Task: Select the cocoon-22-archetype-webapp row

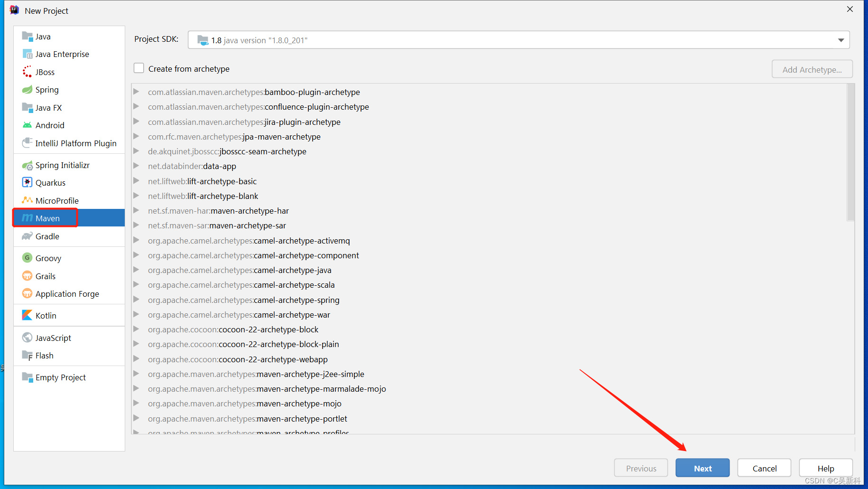Action: coord(489,359)
